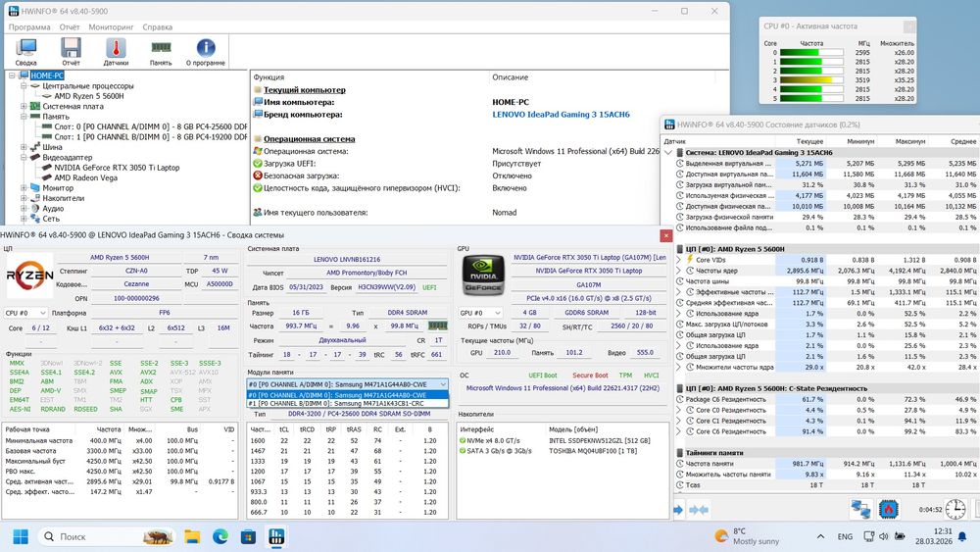This screenshot has width=980, height=552.
Task: Click the clock icon in sensors toolbar
Action: pos(955,510)
